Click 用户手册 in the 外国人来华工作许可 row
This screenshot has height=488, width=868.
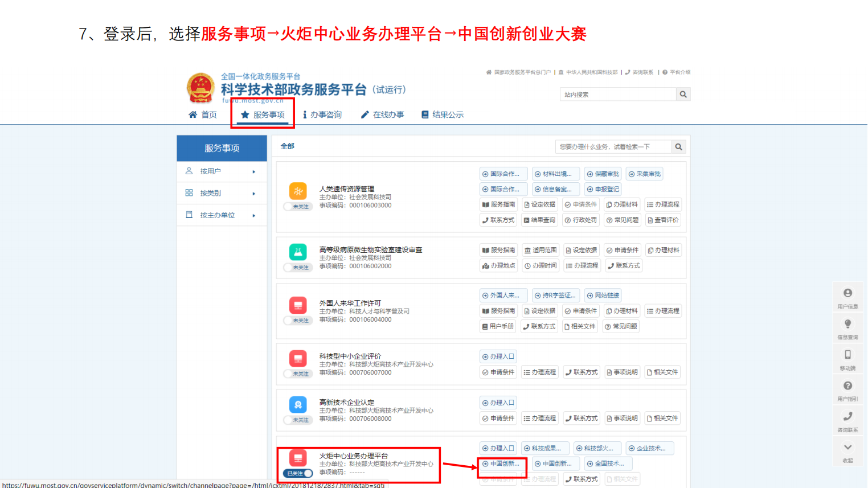498,326
